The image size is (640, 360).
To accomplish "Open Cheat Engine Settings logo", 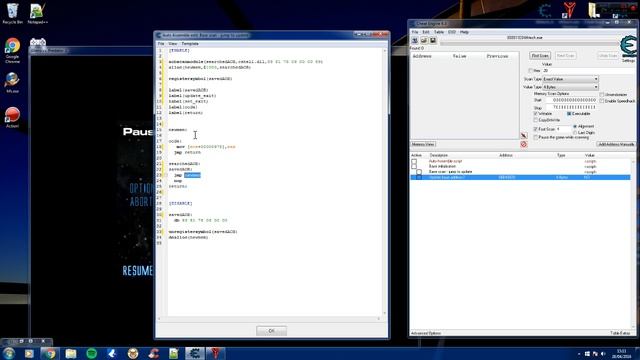I will point(629,47).
